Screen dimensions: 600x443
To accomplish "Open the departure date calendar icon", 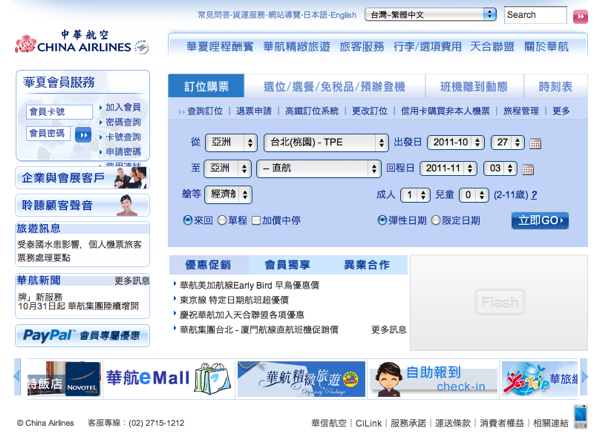I will pyautogui.click(x=535, y=143).
